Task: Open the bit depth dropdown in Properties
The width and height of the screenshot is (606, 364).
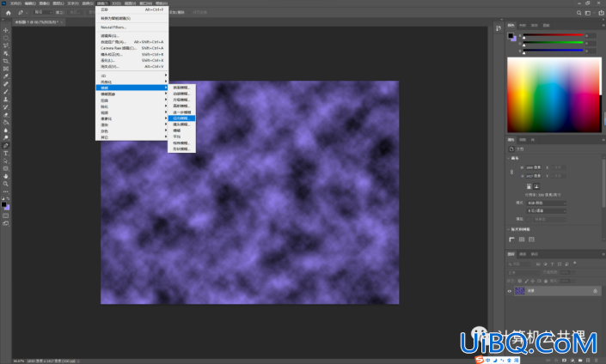Action: (547, 210)
